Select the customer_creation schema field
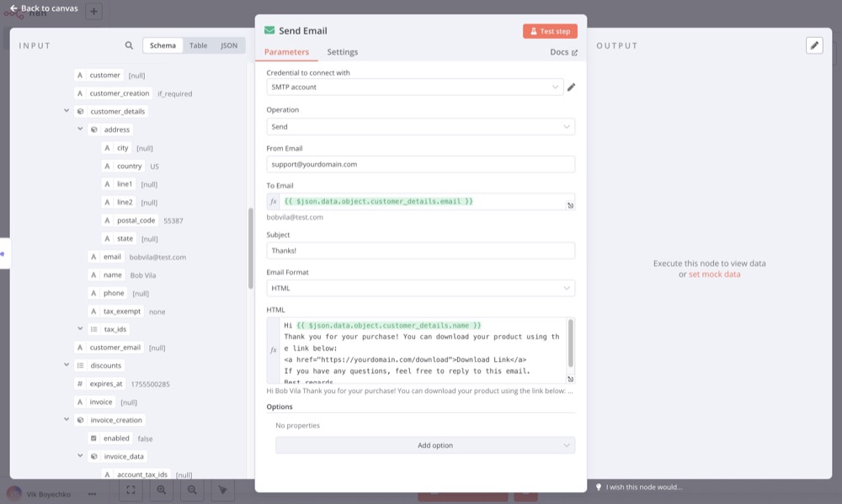Image resolution: width=842 pixels, height=504 pixels. tap(114, 93)
